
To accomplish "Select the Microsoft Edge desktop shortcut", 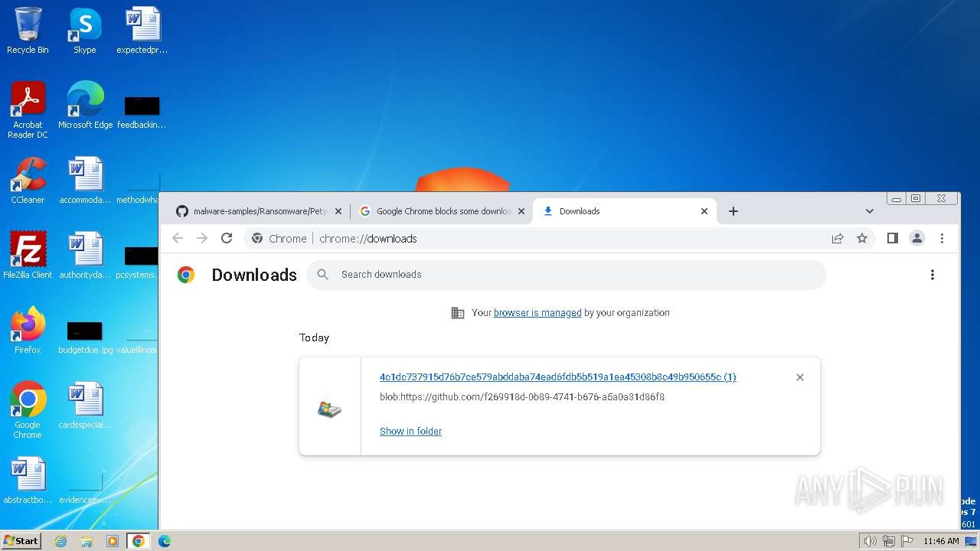I will coord(85,106).
